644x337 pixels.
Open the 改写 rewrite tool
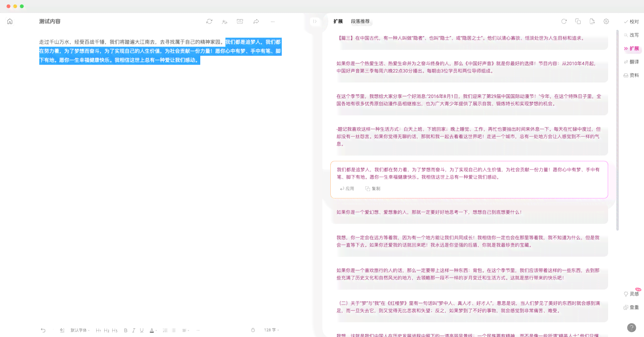pos(631,35)
